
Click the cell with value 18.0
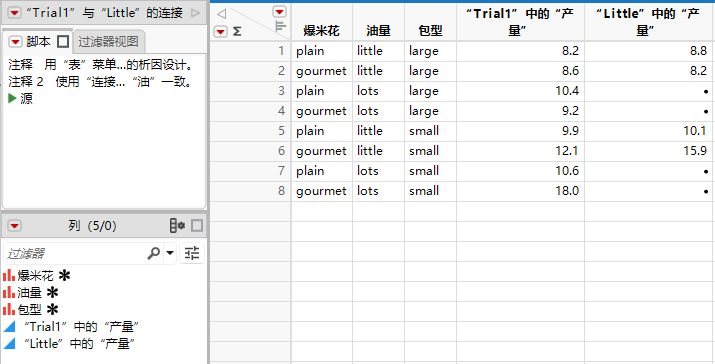[x=520, y=191]
